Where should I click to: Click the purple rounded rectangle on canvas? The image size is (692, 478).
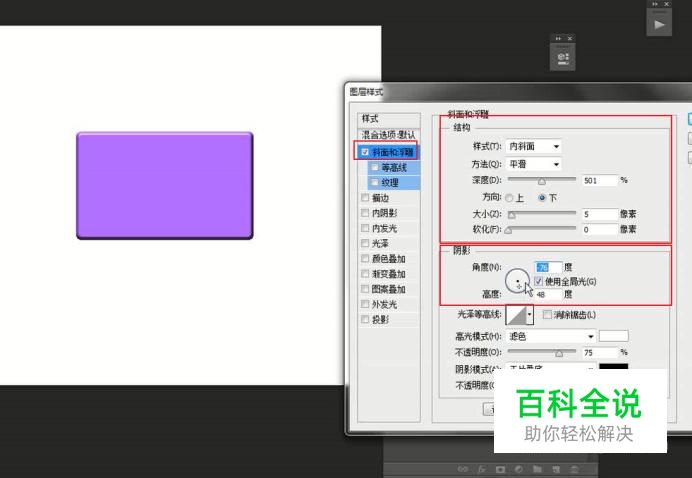[x=165, y=185]
